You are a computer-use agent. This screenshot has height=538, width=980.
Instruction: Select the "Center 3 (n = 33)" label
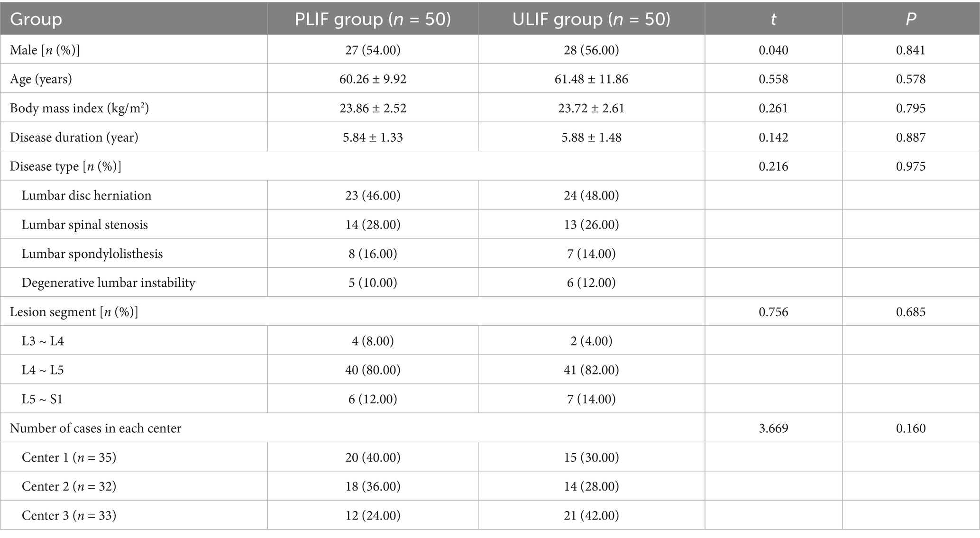pos(69,515)
